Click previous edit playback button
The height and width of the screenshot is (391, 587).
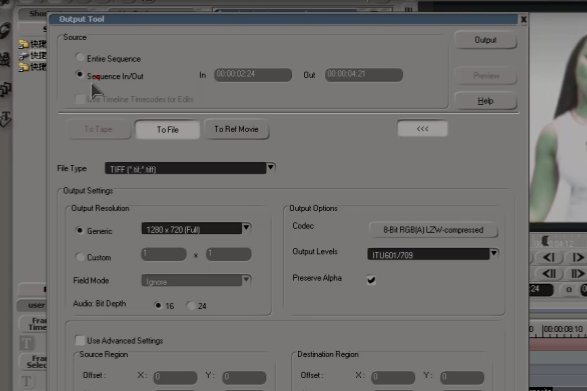click(x=548, y=274)
